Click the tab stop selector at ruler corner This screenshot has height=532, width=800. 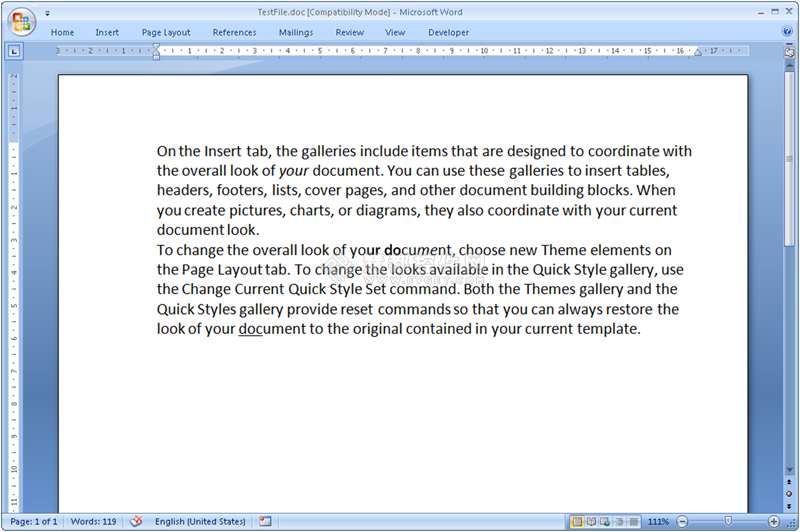pos(14,51)
